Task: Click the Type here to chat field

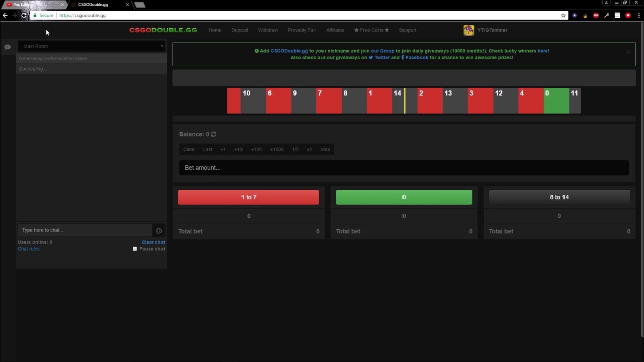Action: click(x=85, y=230)
